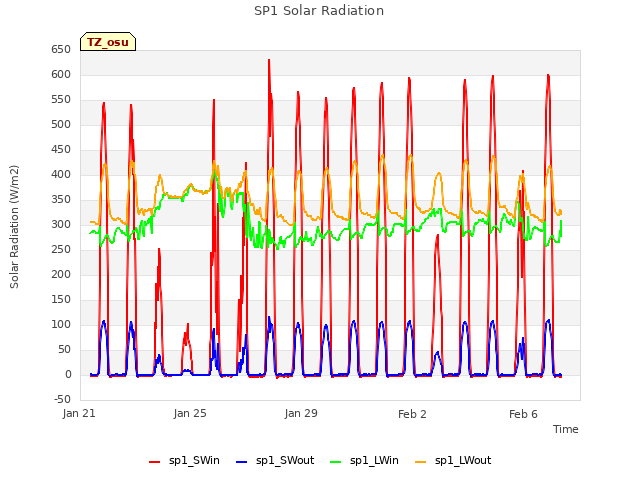Image resolution: width=640 pixels, height=480 pixels.
Task: Click the TZ_osu annotation label
Action: (x=108, y=42)
